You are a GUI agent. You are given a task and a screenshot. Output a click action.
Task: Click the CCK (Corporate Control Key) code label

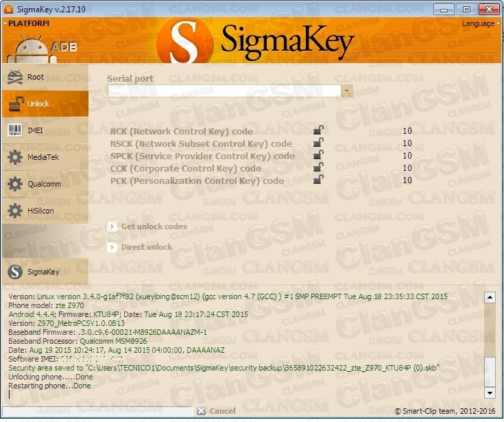tap(186, 169)
